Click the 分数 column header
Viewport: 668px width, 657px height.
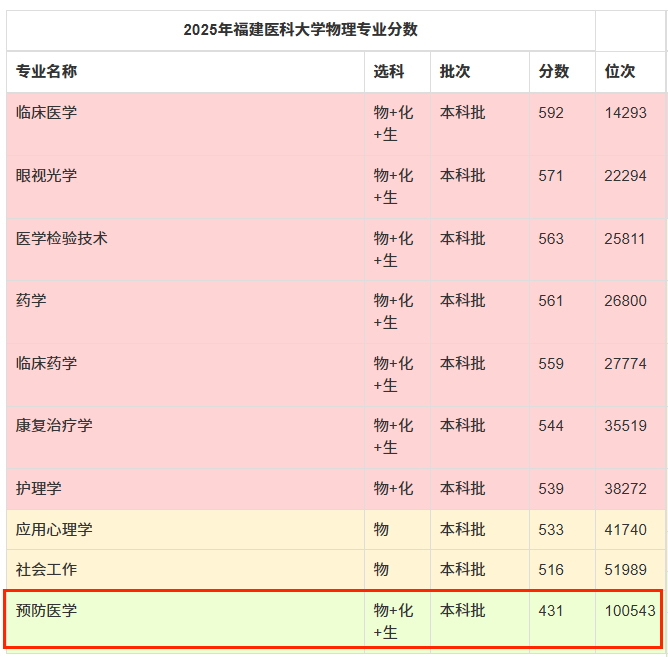point(553,71)
